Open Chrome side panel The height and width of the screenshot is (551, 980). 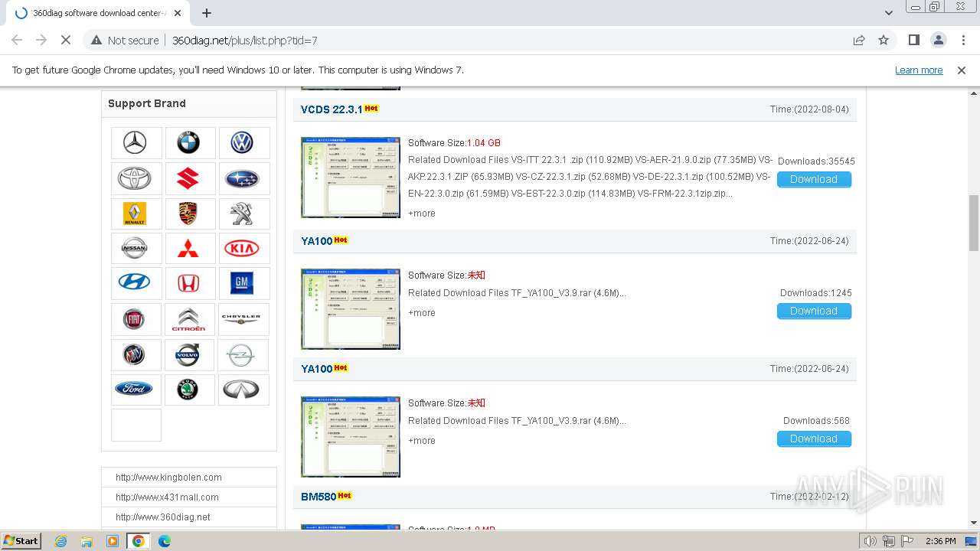tap(913, 40)
